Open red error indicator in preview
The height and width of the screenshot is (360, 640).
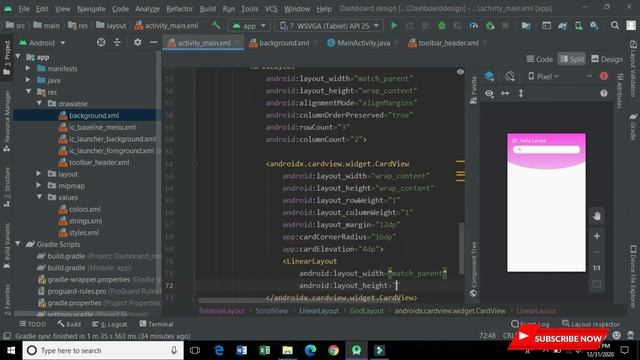tap(604, 76)
